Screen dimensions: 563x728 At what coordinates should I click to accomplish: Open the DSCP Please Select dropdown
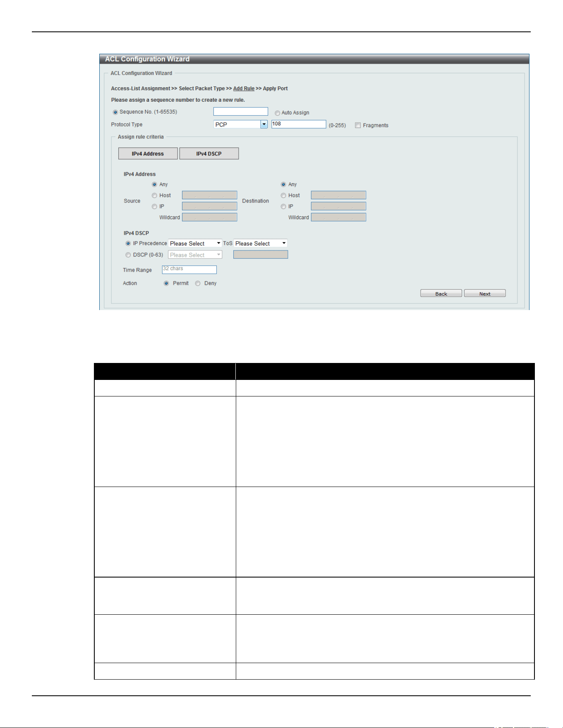click(x=195, y=255)
